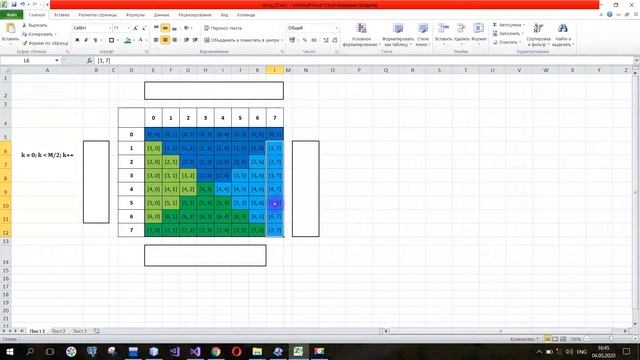Click Find and Select binoculars icon
The height and width of the screenshot is (360, 640).
click(x=563, y=28)
